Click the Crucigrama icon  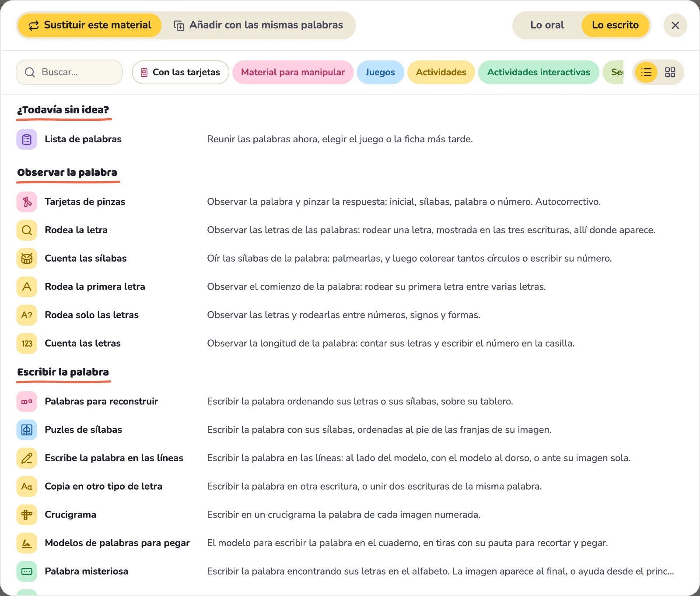pos(27,515)
